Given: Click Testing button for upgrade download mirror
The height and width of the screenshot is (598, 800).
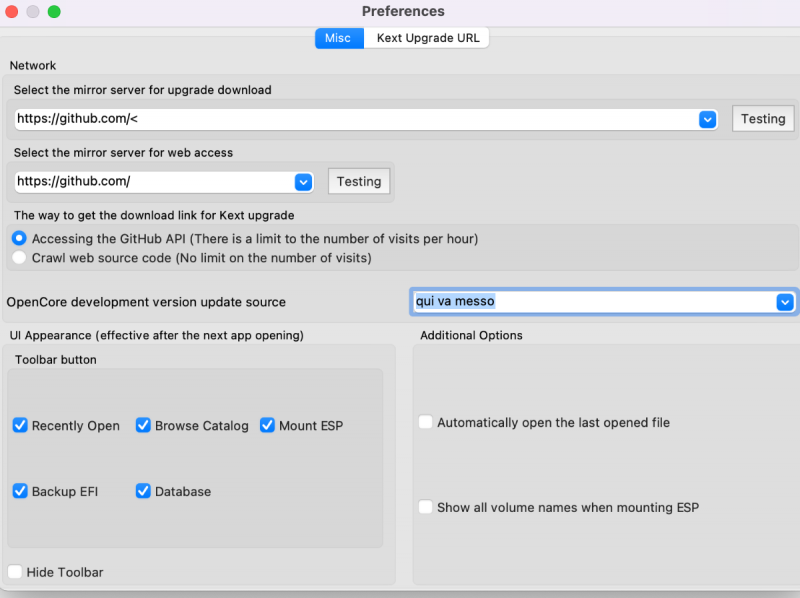Looking at the screenshot, I should click(763, 119).
